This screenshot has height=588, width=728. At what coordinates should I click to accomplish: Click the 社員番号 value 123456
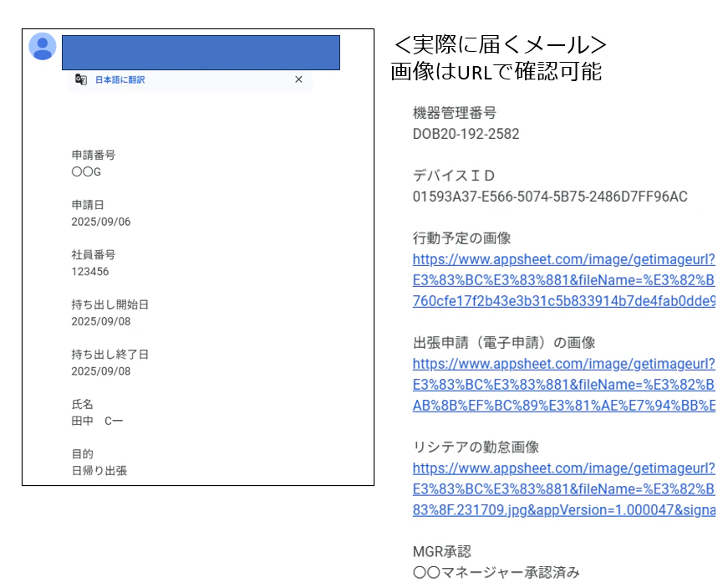click(90, 271)
